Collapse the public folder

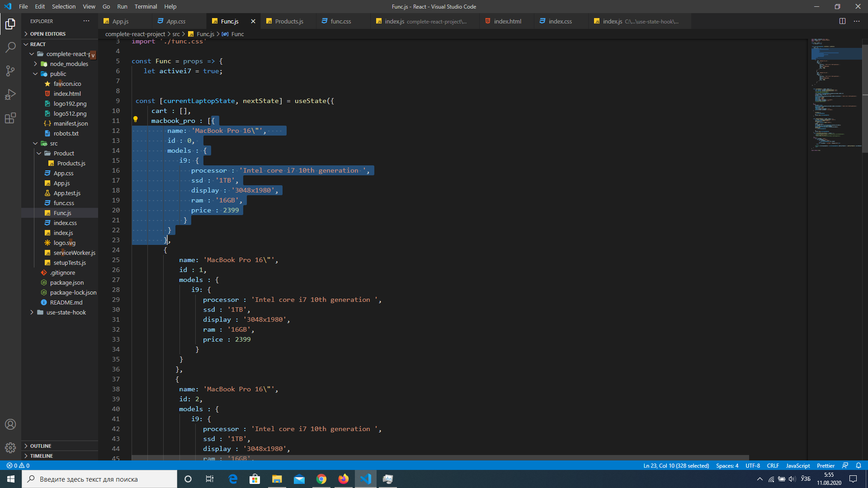click(60, 74)
